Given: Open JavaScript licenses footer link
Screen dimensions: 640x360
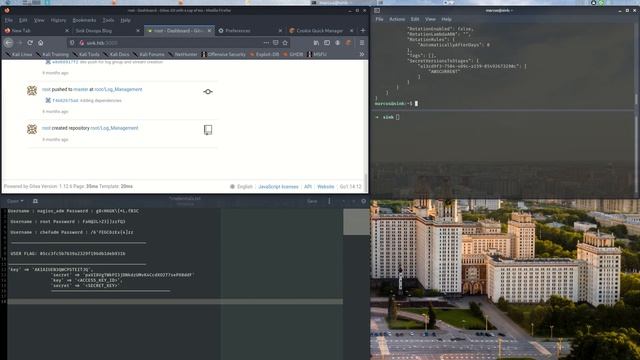Looking at the screenshot, I should [x=278, y=187].
